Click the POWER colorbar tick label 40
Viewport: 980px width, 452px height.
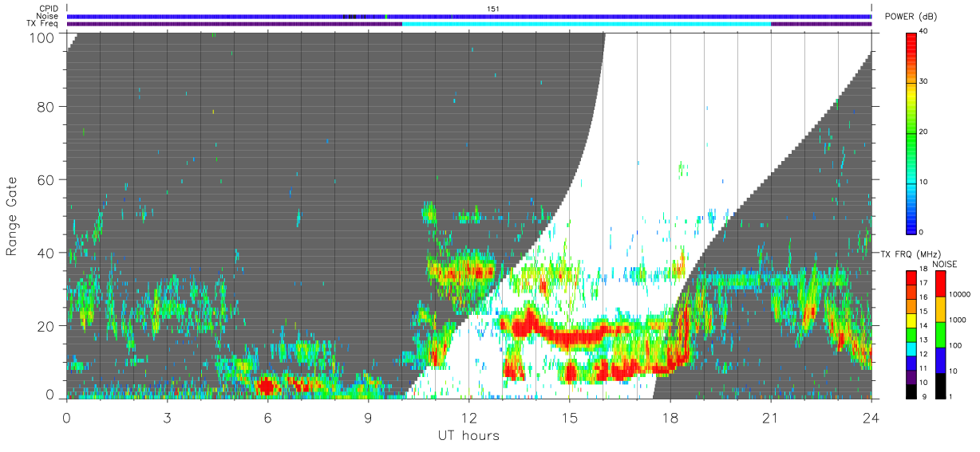click(x=925, y=31)
